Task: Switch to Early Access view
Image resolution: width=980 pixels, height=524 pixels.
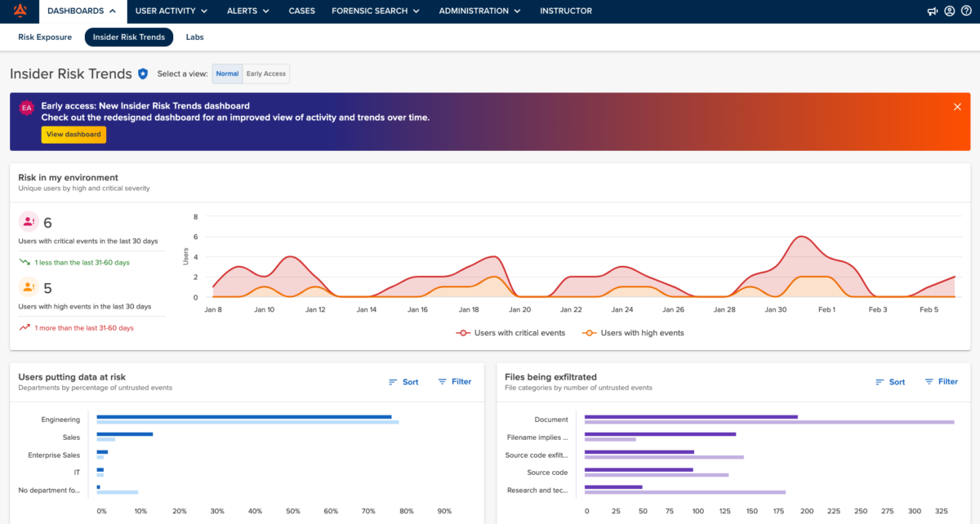Action: pos(266,74)
